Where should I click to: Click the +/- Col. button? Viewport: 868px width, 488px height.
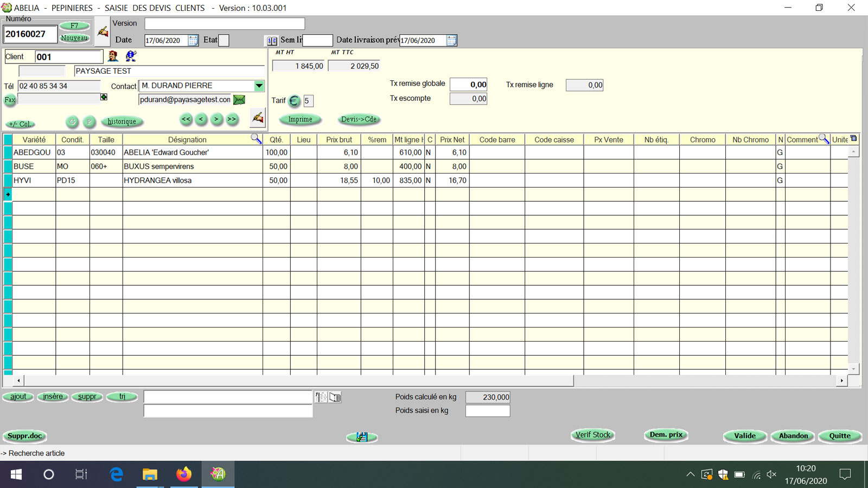coord(21,124)
